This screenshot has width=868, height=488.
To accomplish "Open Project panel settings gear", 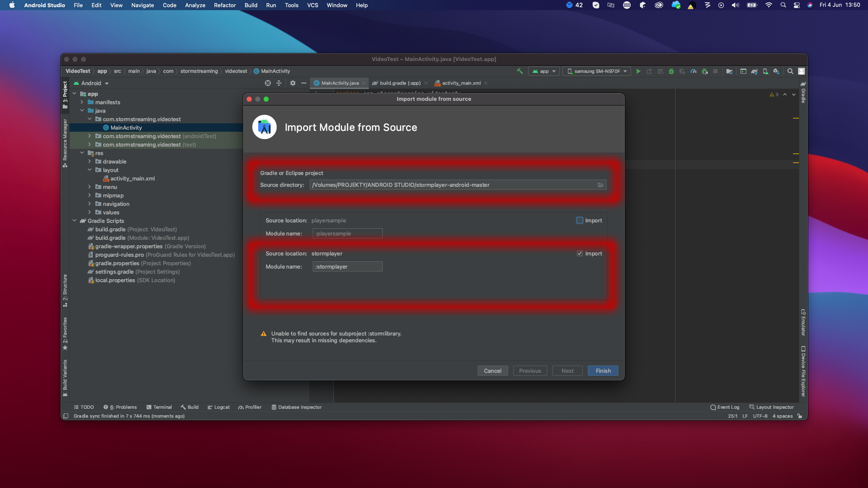I will 293,83.
